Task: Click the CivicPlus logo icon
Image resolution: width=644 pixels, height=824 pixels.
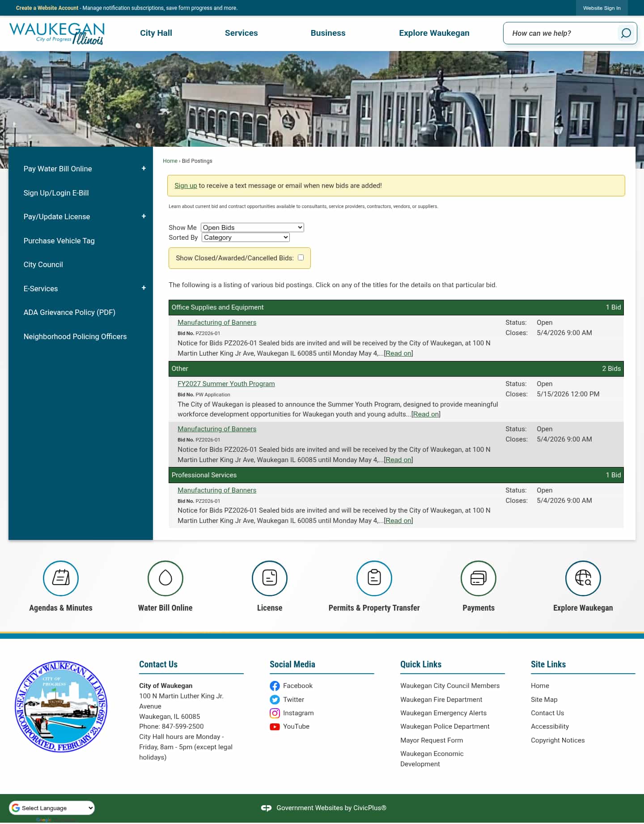Action: [266, 808]
